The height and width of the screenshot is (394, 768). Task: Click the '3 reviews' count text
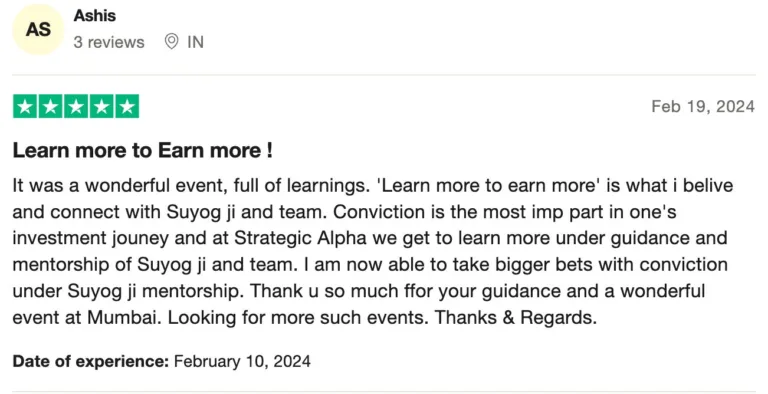pos(109,42)
